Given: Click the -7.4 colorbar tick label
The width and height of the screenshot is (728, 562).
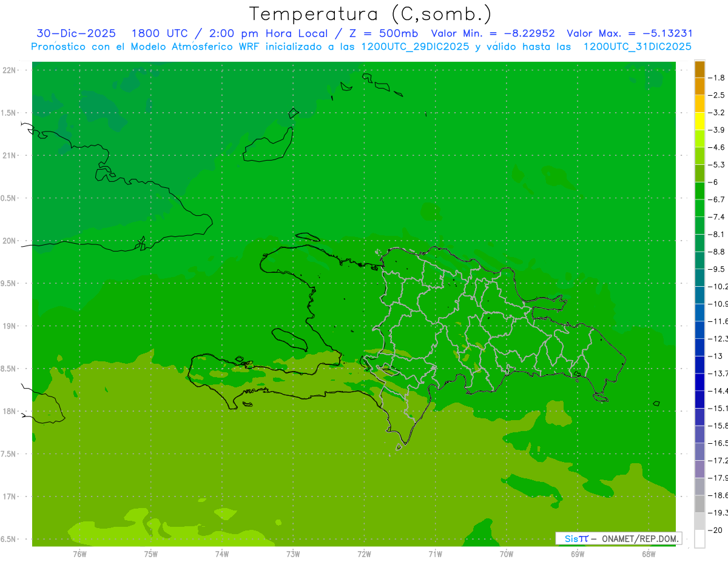Looking at the screenshot, I should click(x=716, y=216).
